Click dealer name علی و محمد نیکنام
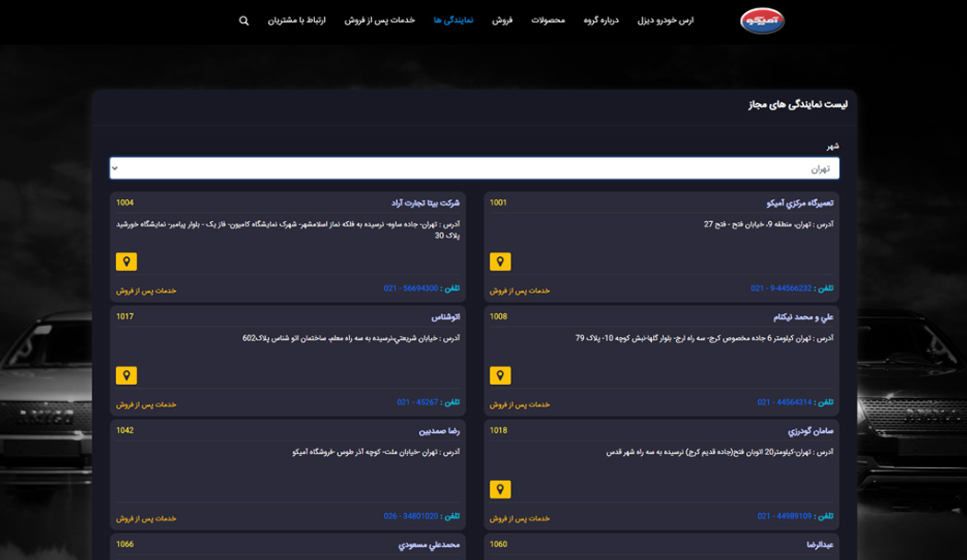The image size is (967, 560). coord(804,317)
